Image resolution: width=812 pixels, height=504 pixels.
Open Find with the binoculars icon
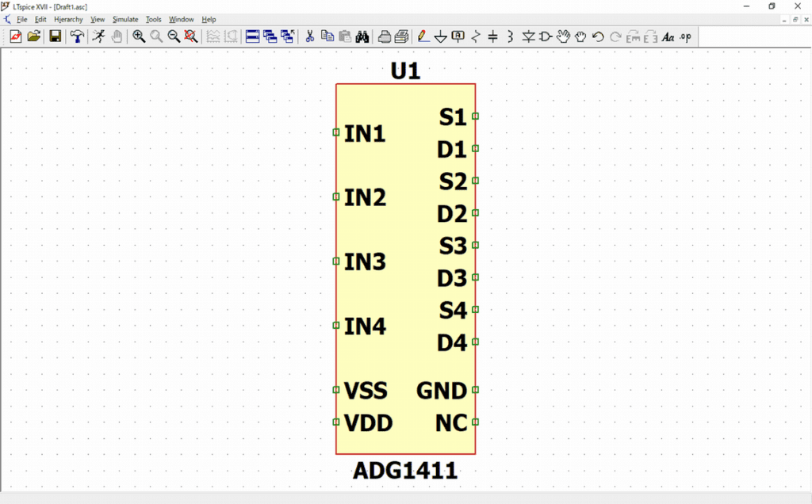tap(362, 36)
